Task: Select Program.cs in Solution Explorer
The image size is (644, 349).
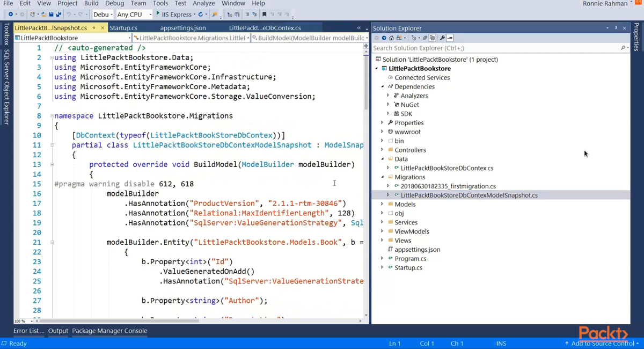Action: (x=411, y=259)
